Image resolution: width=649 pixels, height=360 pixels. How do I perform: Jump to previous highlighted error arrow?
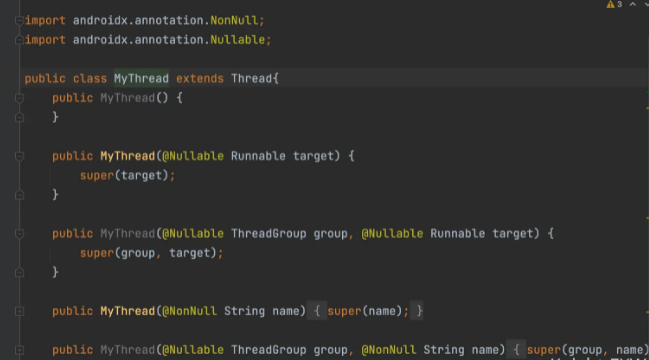click(x=633, y=5)
